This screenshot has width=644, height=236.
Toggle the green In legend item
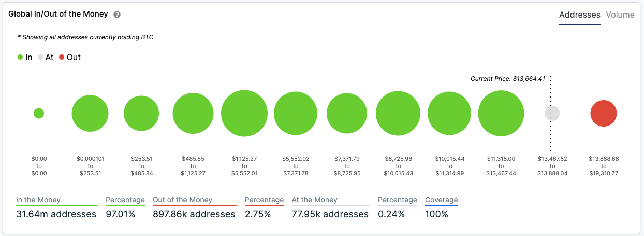point(25,57)
